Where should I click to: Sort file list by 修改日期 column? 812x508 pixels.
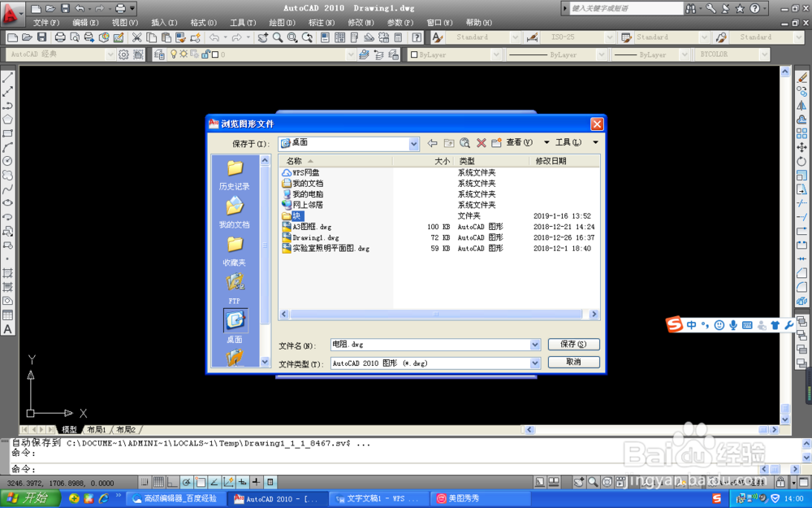[x=551, y=161]
